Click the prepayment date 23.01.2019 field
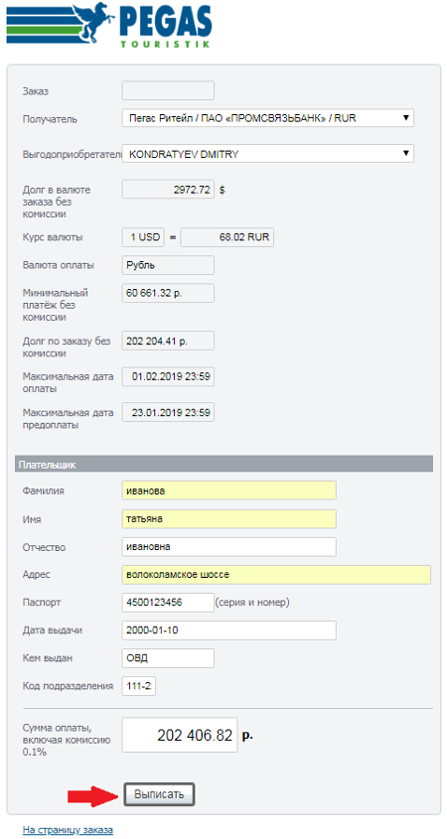Screen dimensions: 447x839 [x=168, y=413]
